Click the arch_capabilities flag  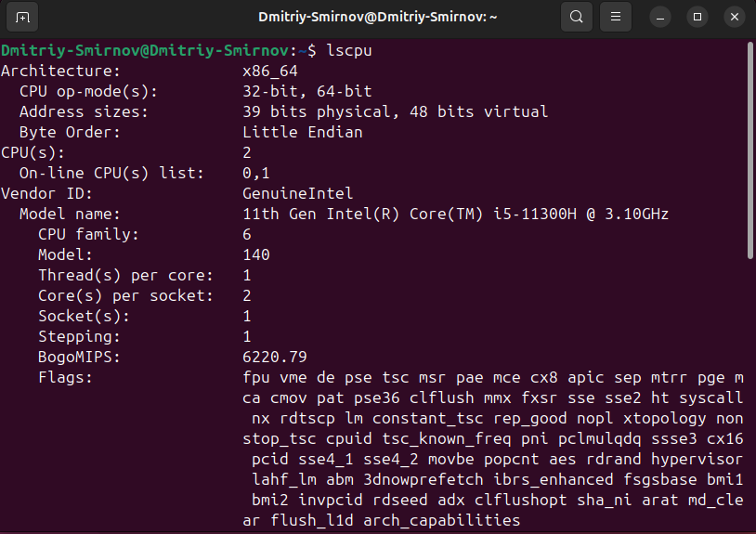[442, 520]
